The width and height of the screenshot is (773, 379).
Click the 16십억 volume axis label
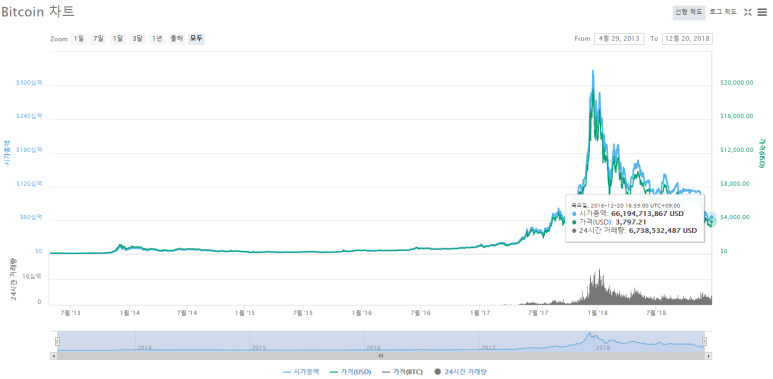click(33, 277)
